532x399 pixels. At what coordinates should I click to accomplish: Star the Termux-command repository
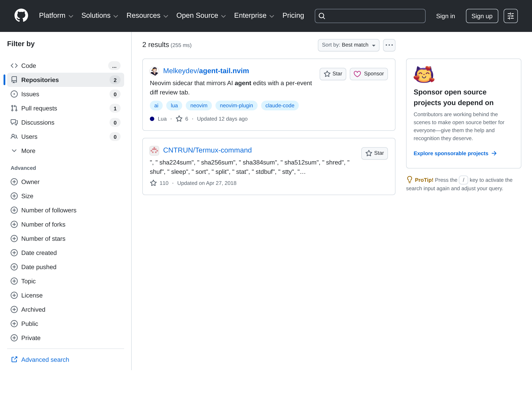[x=374, y=153]
